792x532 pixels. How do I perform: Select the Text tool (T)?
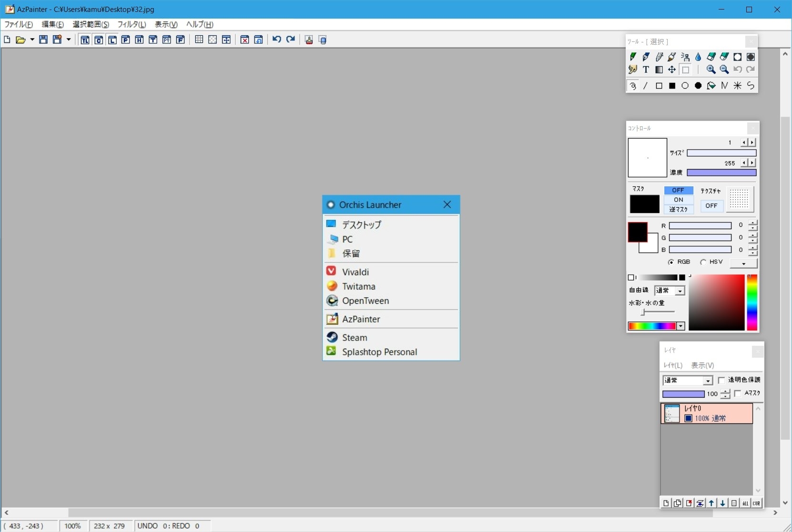pyautogui.click(x=646, y=70)
